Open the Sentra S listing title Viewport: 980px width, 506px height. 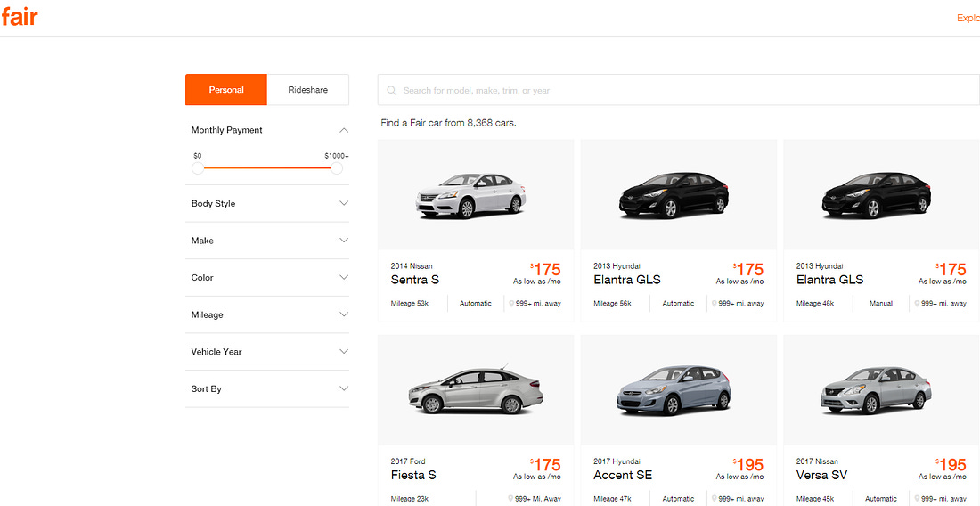[x=415, y=280]
